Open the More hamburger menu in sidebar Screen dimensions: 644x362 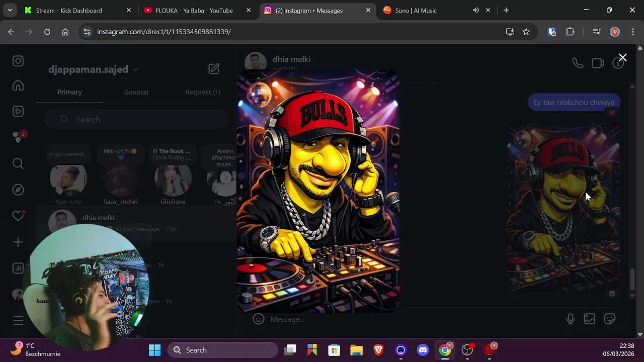tap(18, 320)
